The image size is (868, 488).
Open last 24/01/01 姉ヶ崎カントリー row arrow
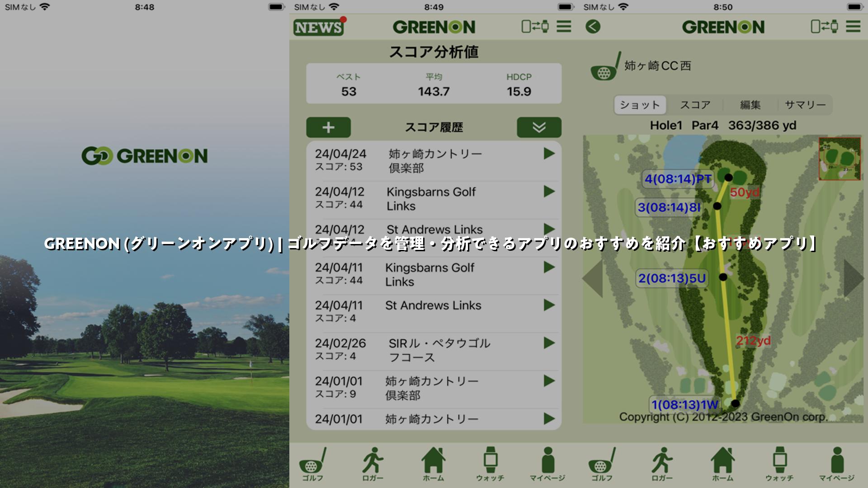[x=549, y=419]
